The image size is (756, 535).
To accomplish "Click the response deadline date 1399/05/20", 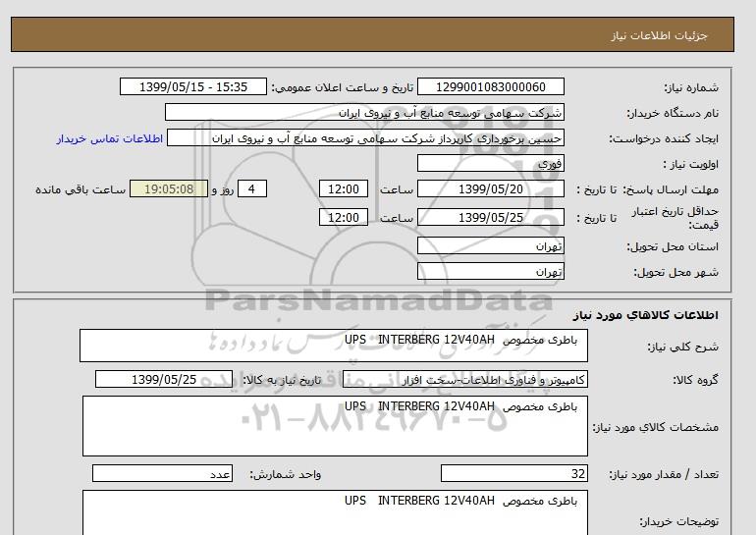I will pos(490,188).
